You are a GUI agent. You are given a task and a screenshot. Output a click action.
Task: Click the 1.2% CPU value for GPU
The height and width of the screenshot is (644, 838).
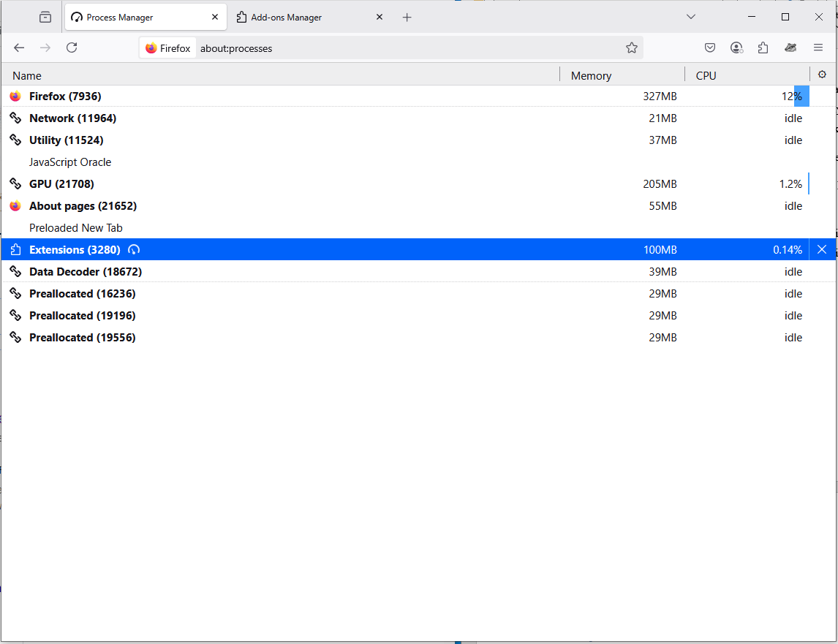coord(791,184)
